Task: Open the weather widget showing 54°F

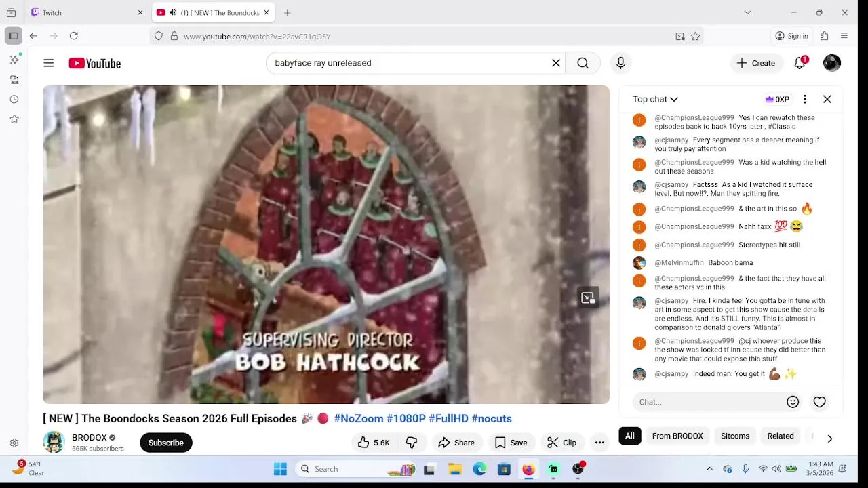Action: pyautogui.click(x=28, y=468)
